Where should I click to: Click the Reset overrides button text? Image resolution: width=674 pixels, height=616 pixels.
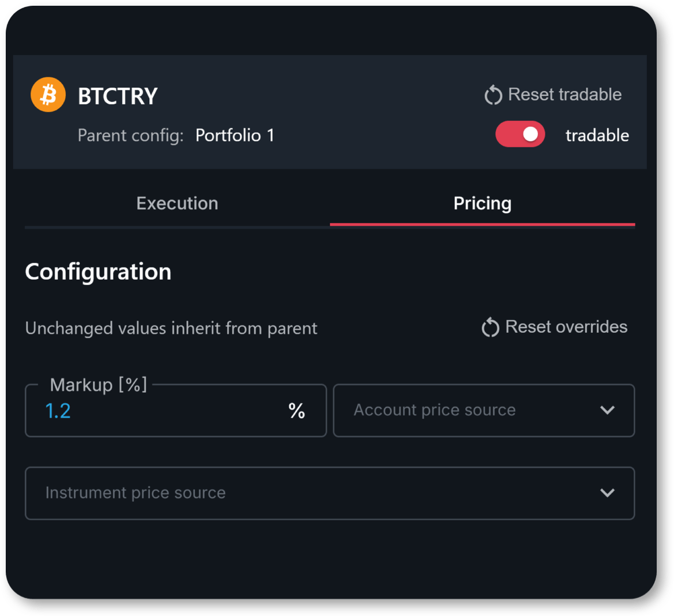(566, 326)
